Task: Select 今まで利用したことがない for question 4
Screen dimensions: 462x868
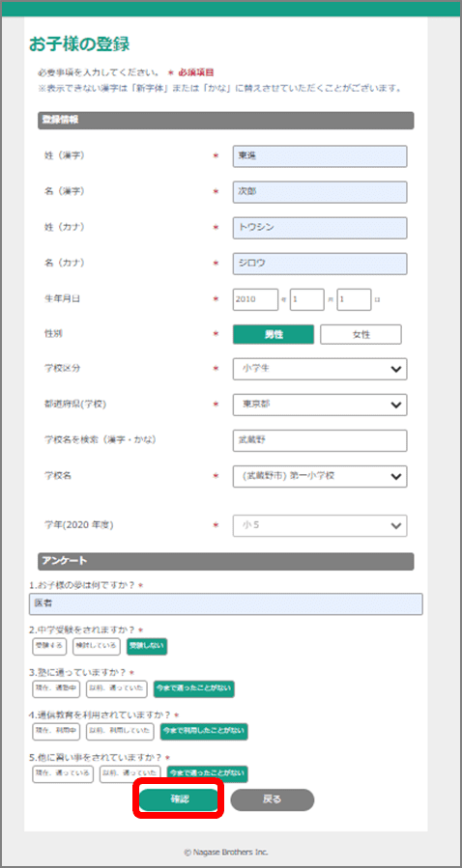Action: [x=204, y=731]
